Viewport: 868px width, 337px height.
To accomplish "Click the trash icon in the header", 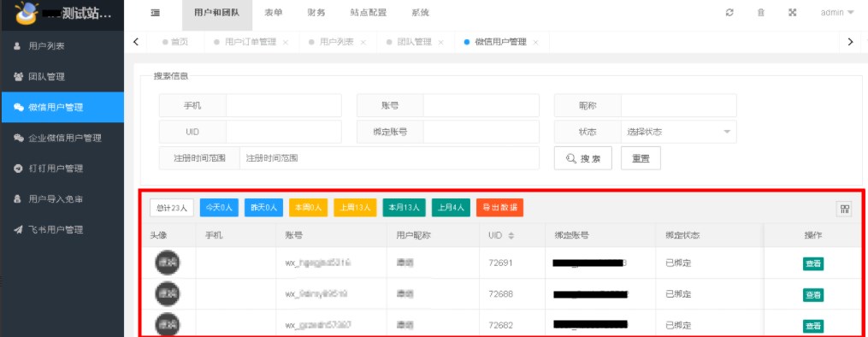I will [761, 13].
